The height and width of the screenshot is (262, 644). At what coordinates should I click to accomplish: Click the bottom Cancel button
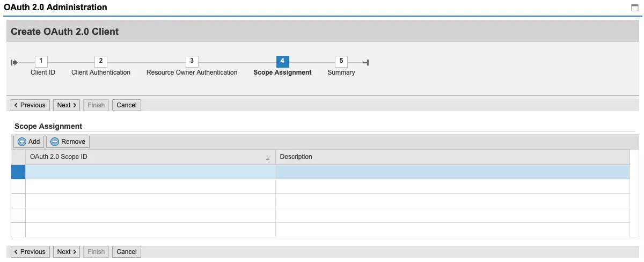(x=127, y=252)
